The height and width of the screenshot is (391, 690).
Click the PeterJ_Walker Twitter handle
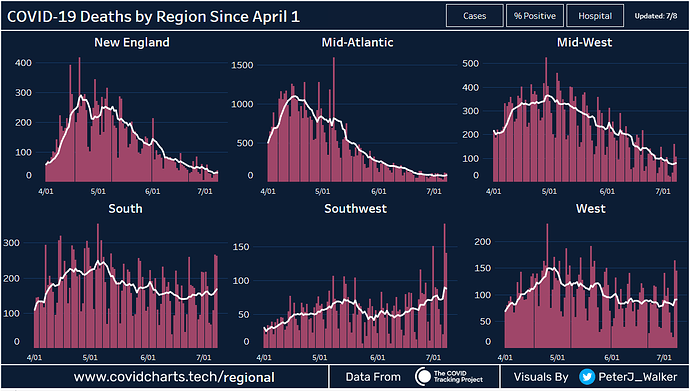[638, 377]
